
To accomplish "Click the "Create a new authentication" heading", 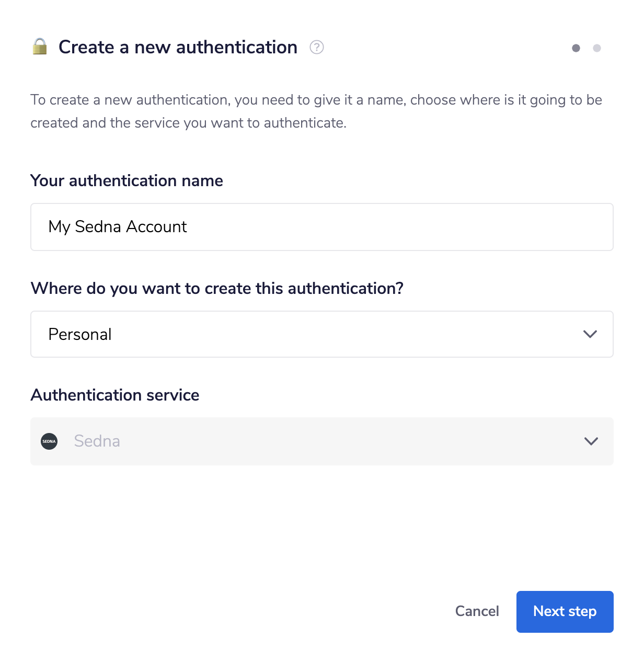I will pos(178,47).
